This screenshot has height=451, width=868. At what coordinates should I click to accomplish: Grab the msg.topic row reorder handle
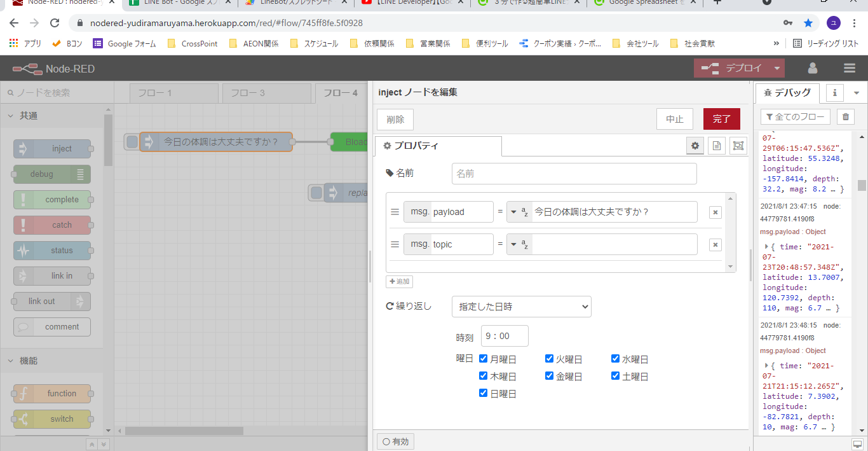pos(395,244)
